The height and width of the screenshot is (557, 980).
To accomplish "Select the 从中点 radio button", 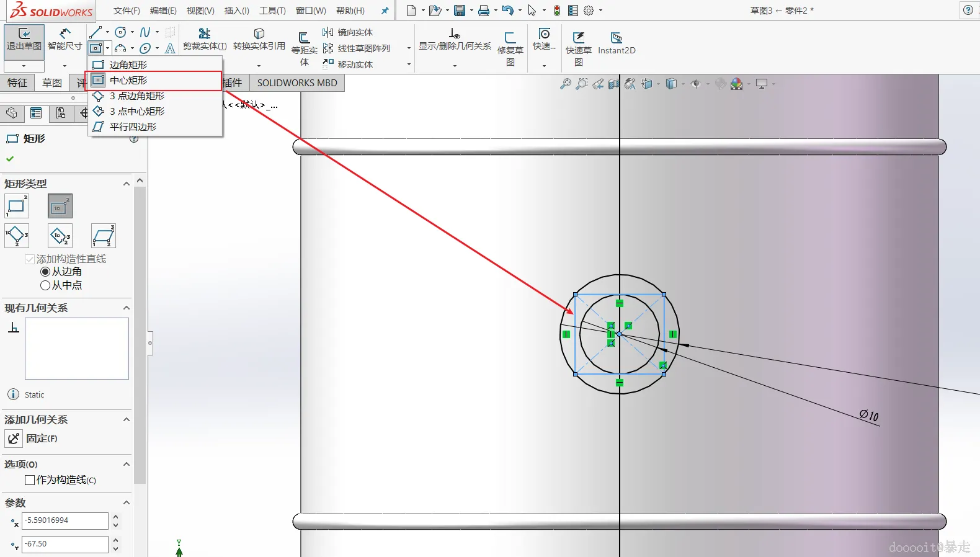I will click(45, 285).
